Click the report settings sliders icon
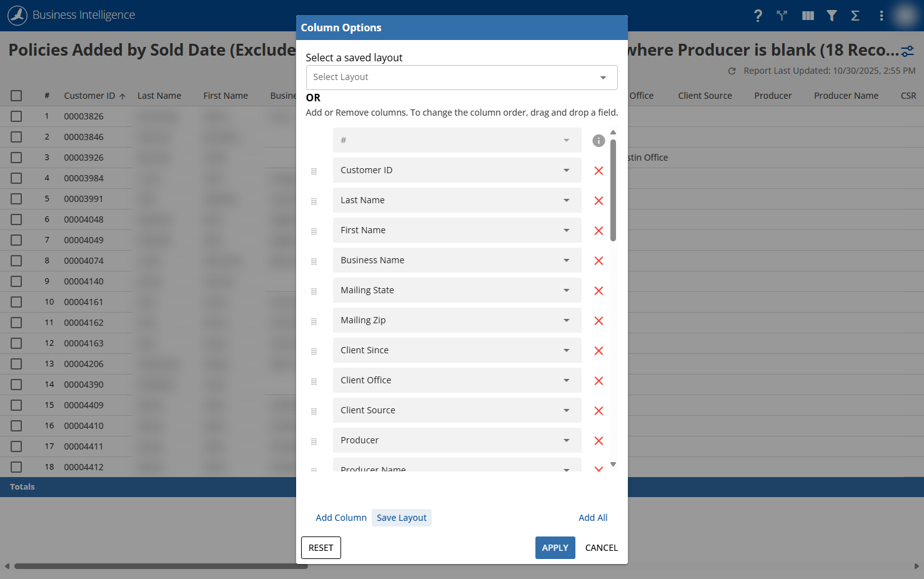The width and height of the screenshot is (924, 579). click(908, 51)
